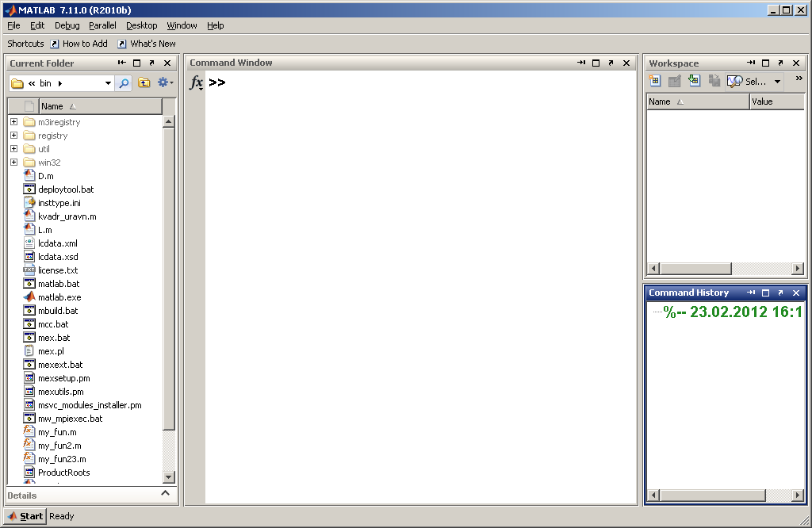Maximize the Command Window panel
Screen dimensions: 812x528
tap(596, 63)
